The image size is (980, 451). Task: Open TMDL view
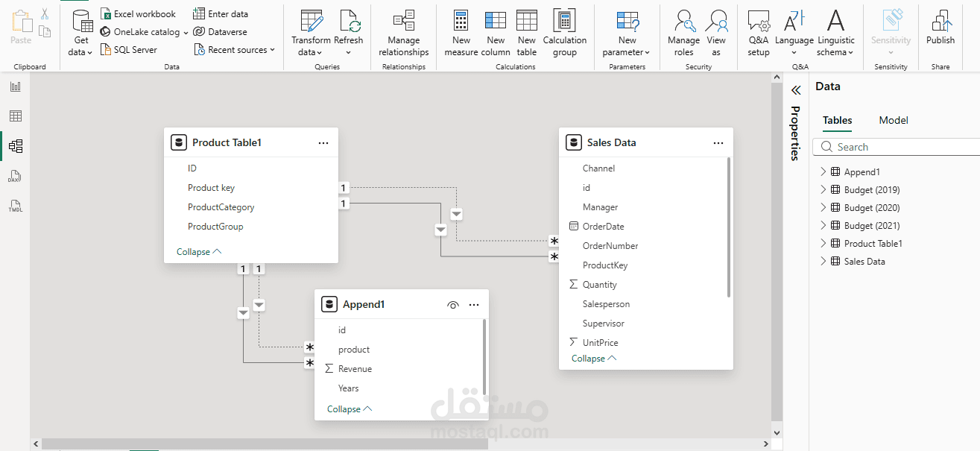point(15,206)
